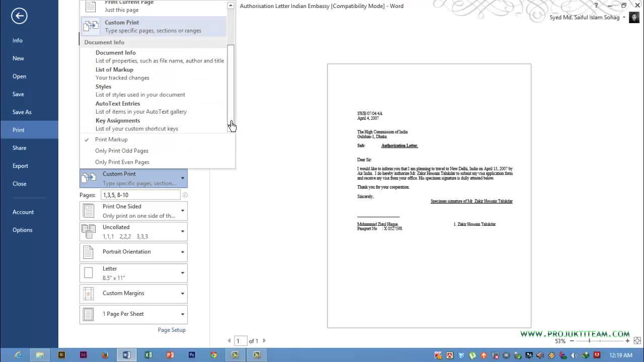The image size is (644, 362).
Task: Open the Export tab
Action: (20, 166)
